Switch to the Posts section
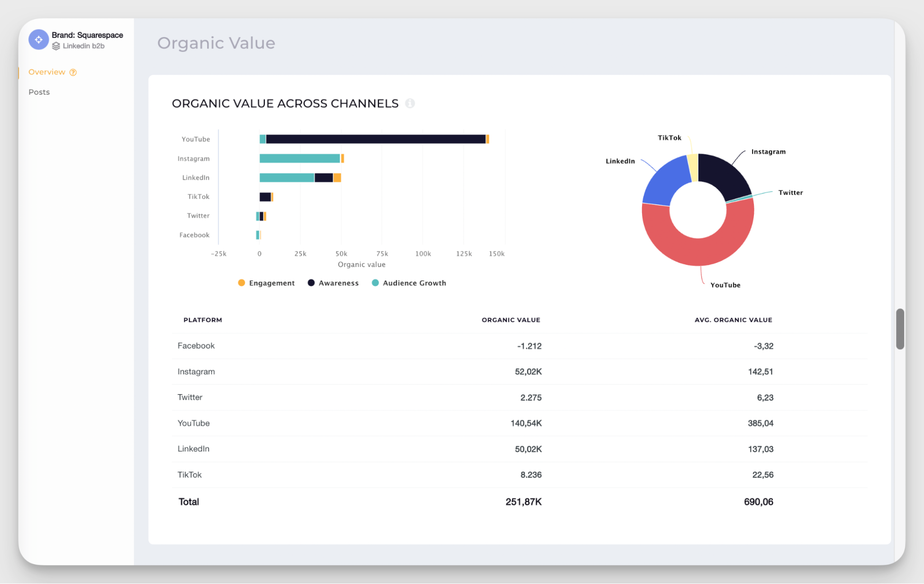 pyautogui.click(x=39, y=92)
